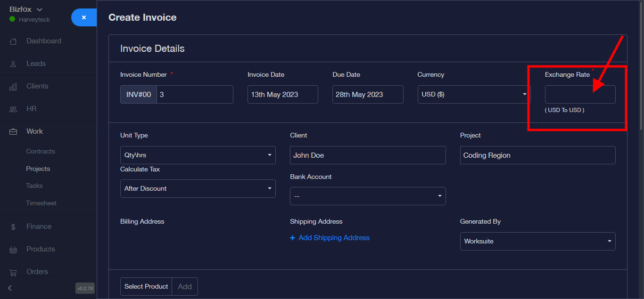The width and height of the screenshot is (644, 299).
Task: Click the Finance dollar icon
Action: pyautogui.click(x=13, y=227)
